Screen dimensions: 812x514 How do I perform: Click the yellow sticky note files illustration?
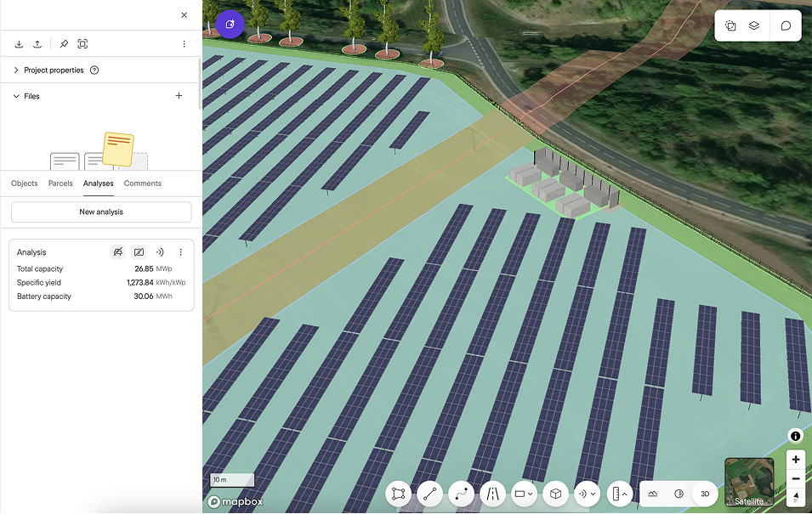[x=118, y=150]
